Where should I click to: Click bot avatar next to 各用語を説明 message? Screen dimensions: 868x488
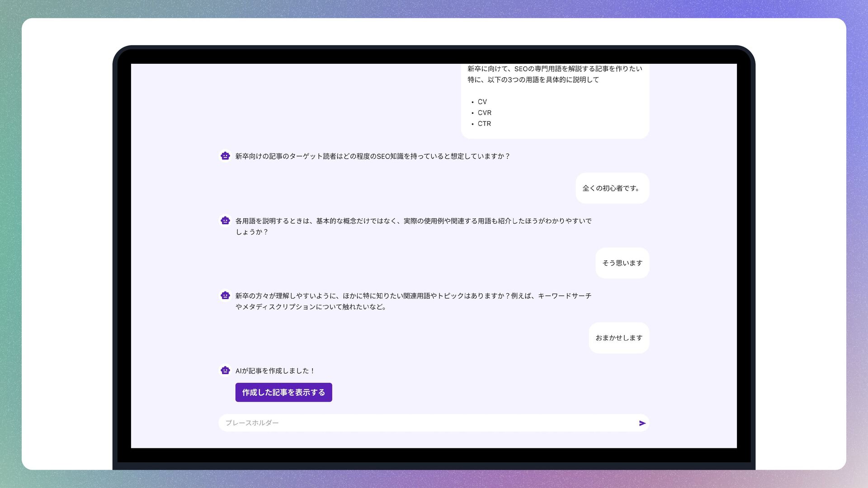pos(225,221)
